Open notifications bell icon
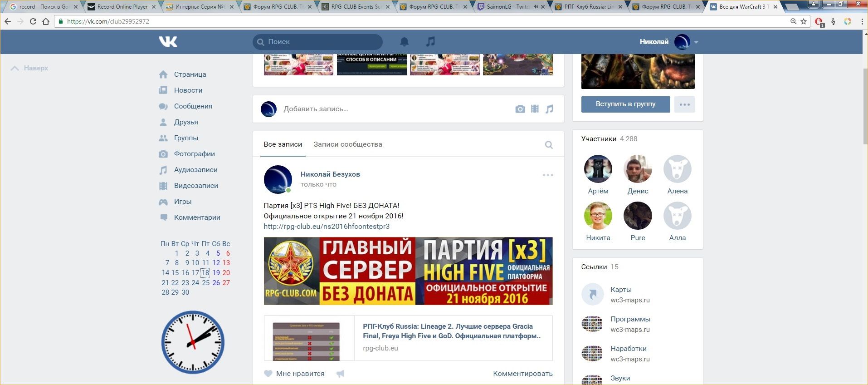The height and width of the screenshot is (385, 868). [404, 42]
